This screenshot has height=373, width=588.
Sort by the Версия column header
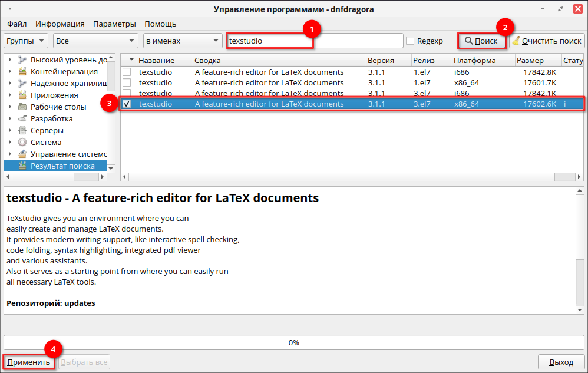(x=388, y=60)
